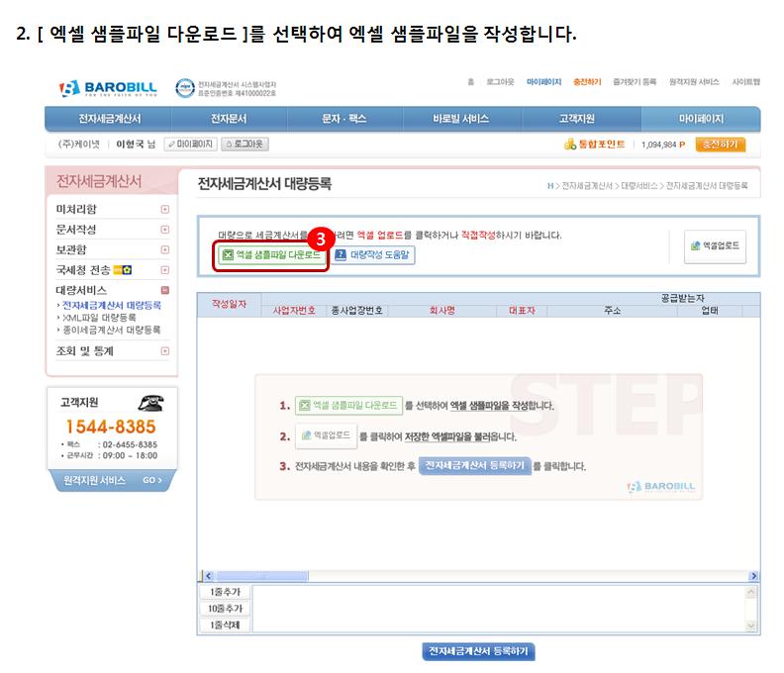This screenshot has height=673, width=784.
Task: Open the 전자문서 navigation tab
Action: (x=229, y=119)
